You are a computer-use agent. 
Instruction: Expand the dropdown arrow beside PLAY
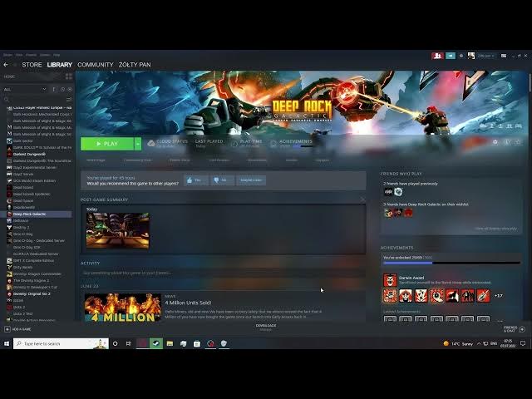(x=138, y=144)
